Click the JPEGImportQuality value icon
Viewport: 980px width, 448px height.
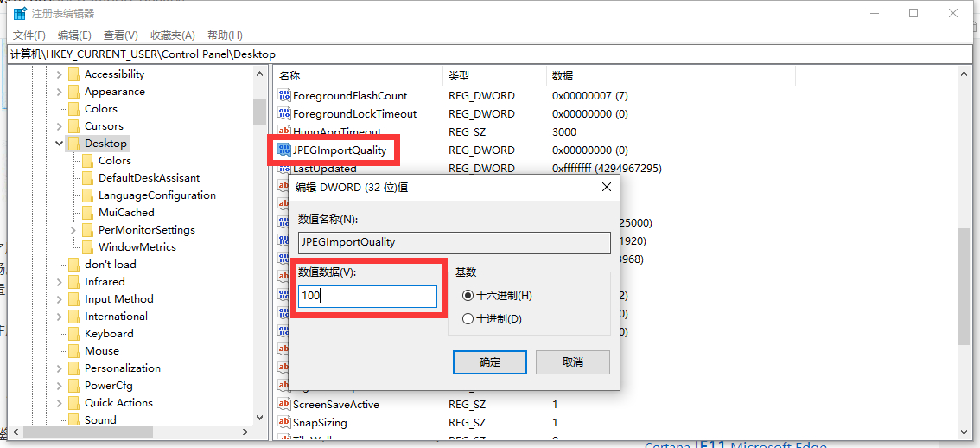click(284, 150)
